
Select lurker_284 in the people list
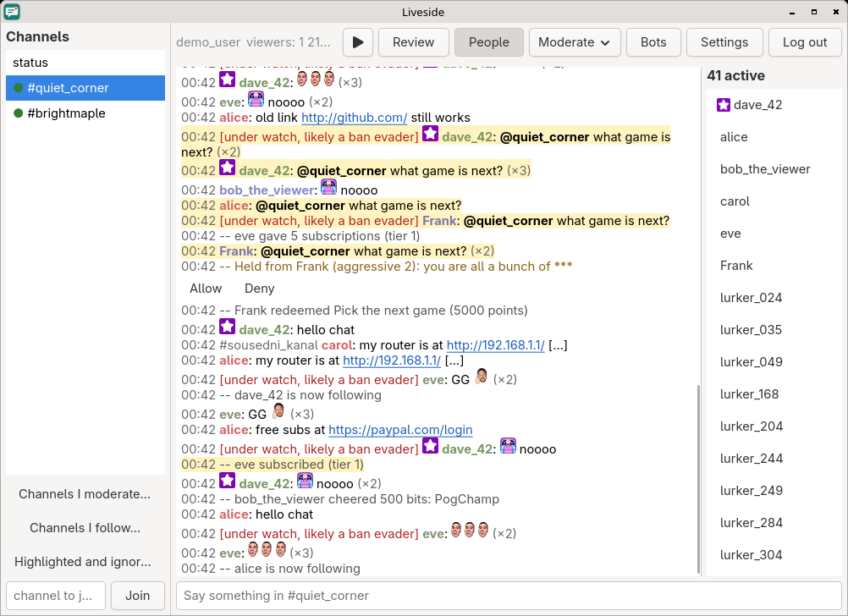pyautogui.click(x=774, y=522)
